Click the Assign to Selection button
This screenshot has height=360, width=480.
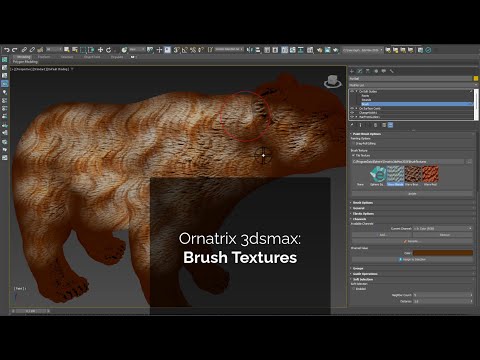[412, 259]
